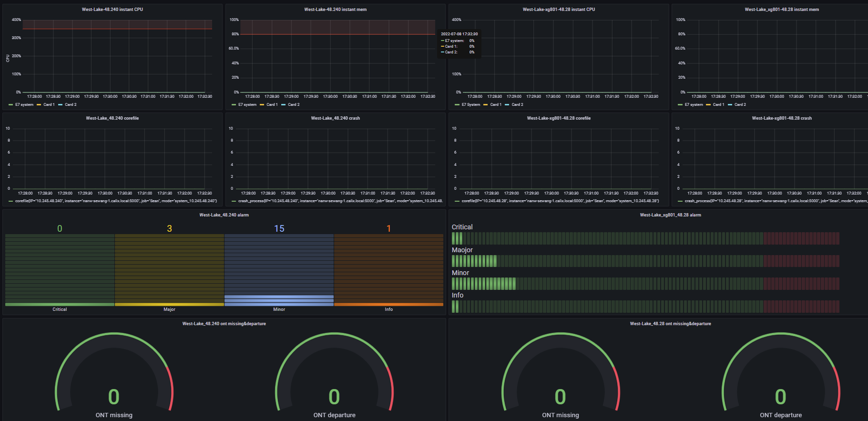
Task: Toggle E7 system series in 48.240 instant mem legend
Action: tap(247, 104)
